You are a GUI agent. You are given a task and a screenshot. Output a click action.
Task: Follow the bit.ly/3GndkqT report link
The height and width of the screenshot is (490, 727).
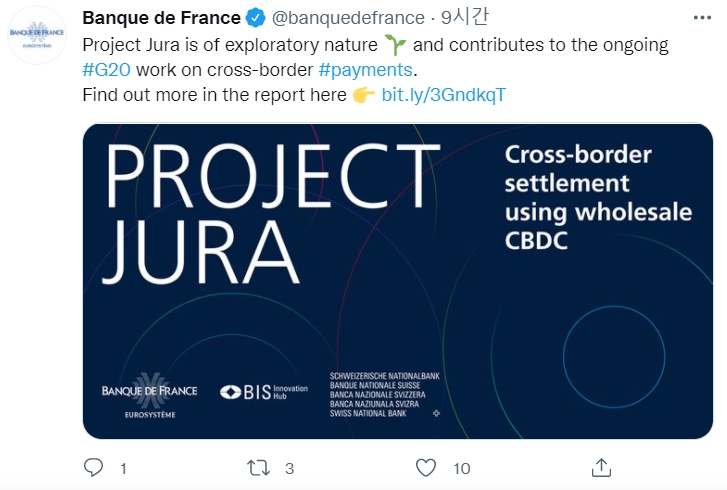coord(443,95)
